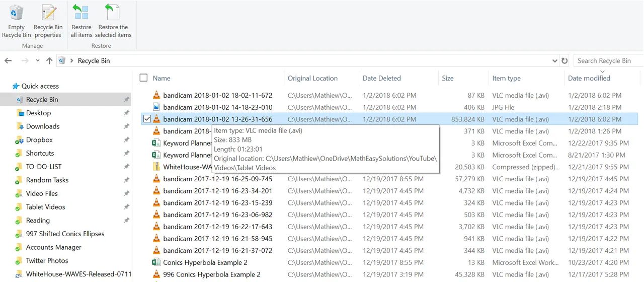Open Accounts Manager in sidebar
The image size is (644, 282).
[x=53, y=247]
